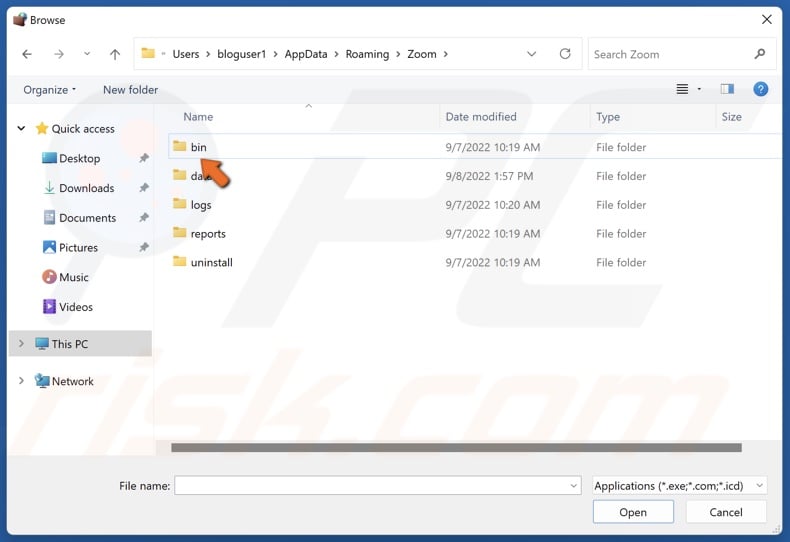Click the Help question mark icon
790x542 pixels.
(x=760, y=89)
